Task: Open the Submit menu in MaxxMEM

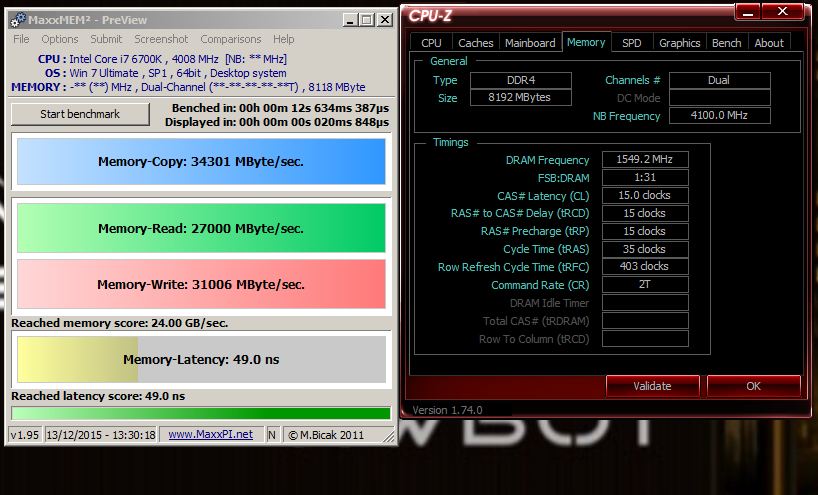Action: [x=106, y=39]
